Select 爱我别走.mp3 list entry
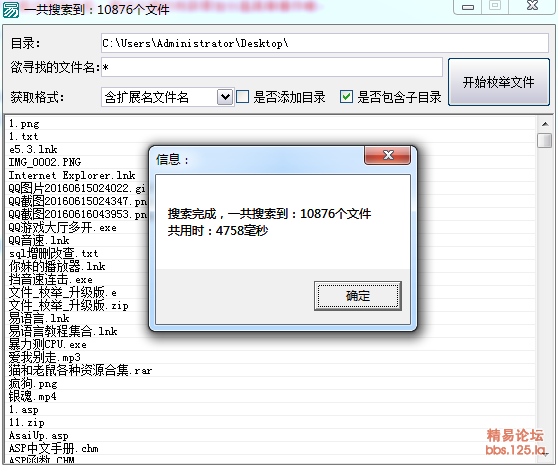 [x=45, y=357]
